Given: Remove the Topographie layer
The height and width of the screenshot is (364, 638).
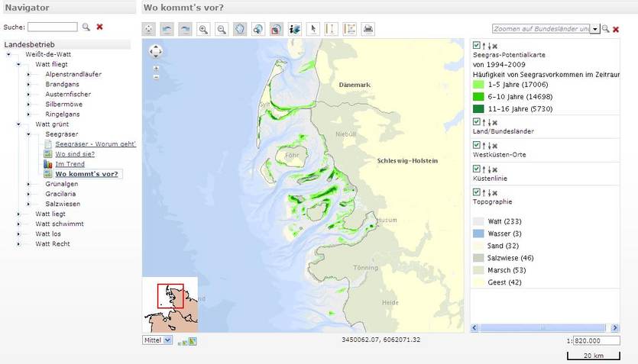Looking at the screenshot, I should coord(495,193).
